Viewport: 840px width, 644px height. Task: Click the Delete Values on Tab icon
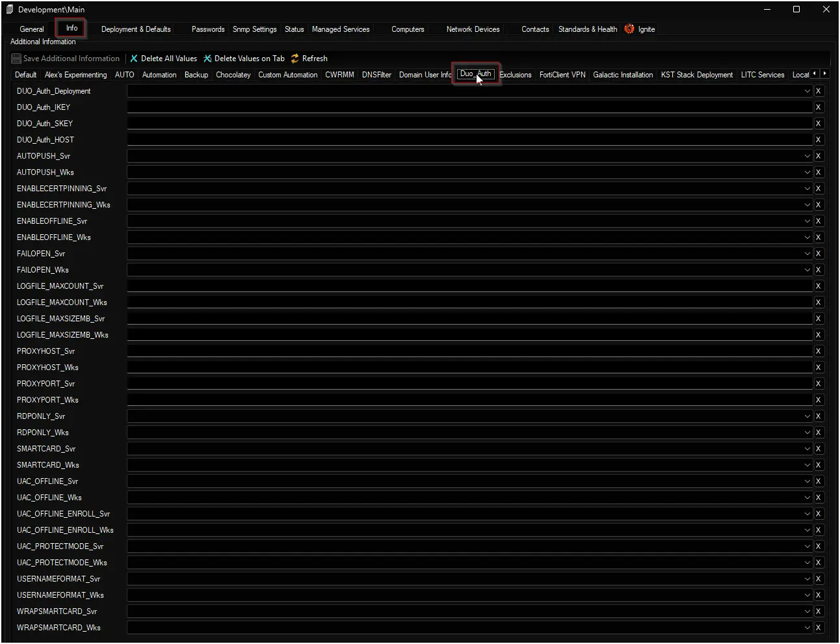click(x=207, y=59)
